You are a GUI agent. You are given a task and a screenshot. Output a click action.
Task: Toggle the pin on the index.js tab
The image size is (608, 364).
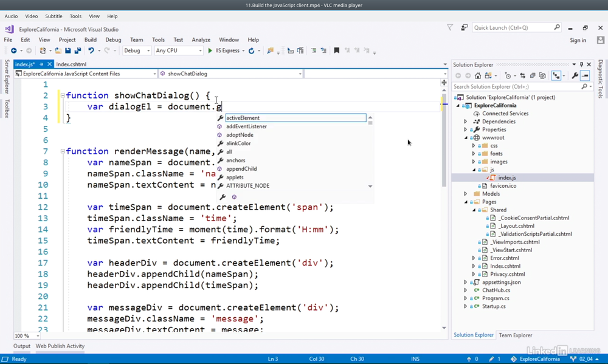[x=42, y=64]
